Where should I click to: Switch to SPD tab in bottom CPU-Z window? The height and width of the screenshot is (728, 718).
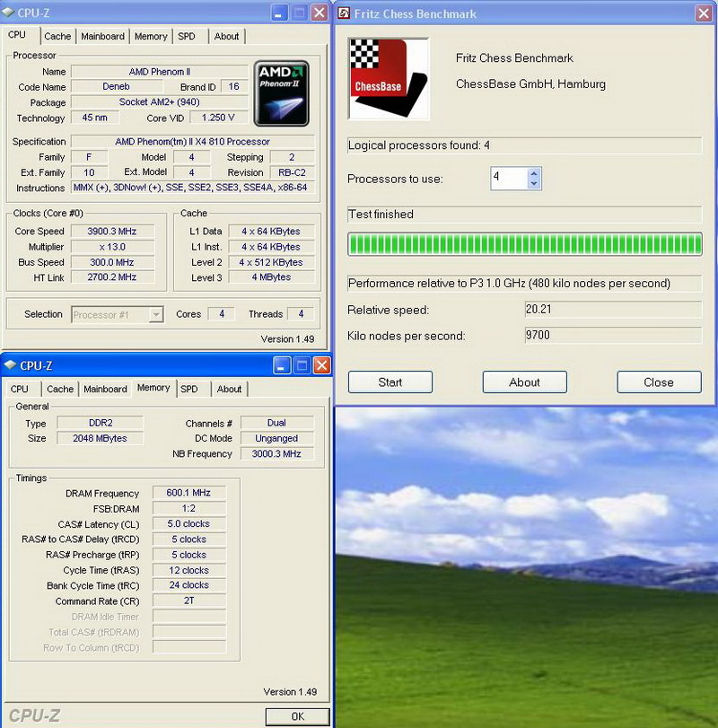189,389
